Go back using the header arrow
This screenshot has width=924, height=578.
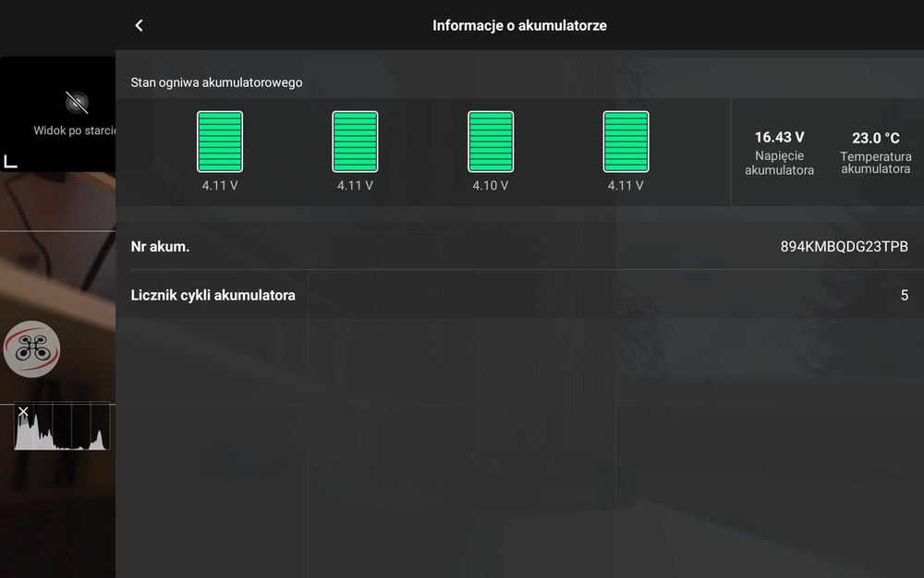(140, 25)
